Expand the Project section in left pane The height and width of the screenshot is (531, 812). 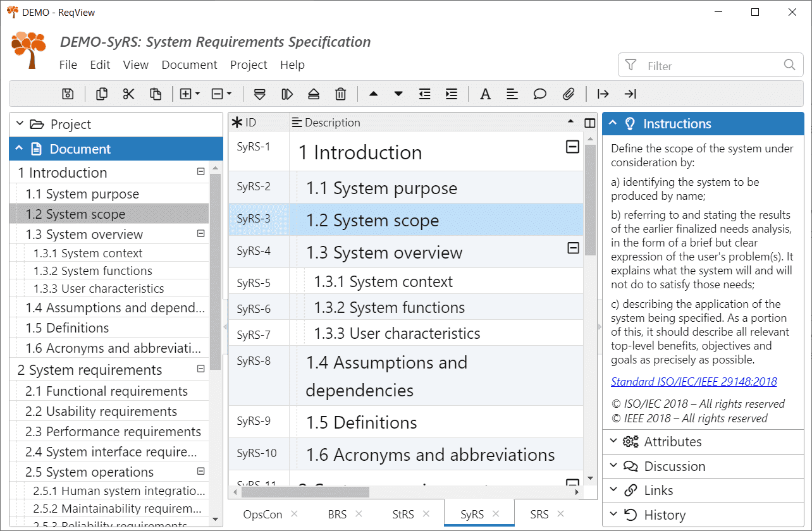[x=70, y=125]
